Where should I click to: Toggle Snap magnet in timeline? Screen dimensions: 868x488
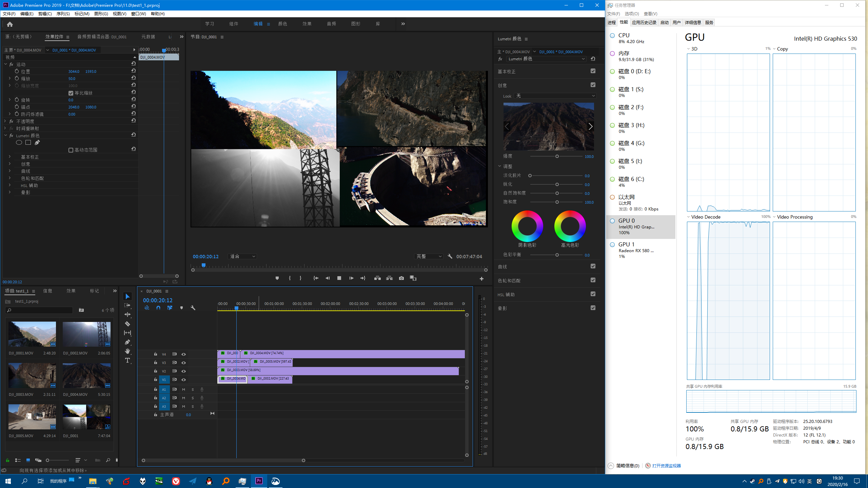(x=158, y=308)
